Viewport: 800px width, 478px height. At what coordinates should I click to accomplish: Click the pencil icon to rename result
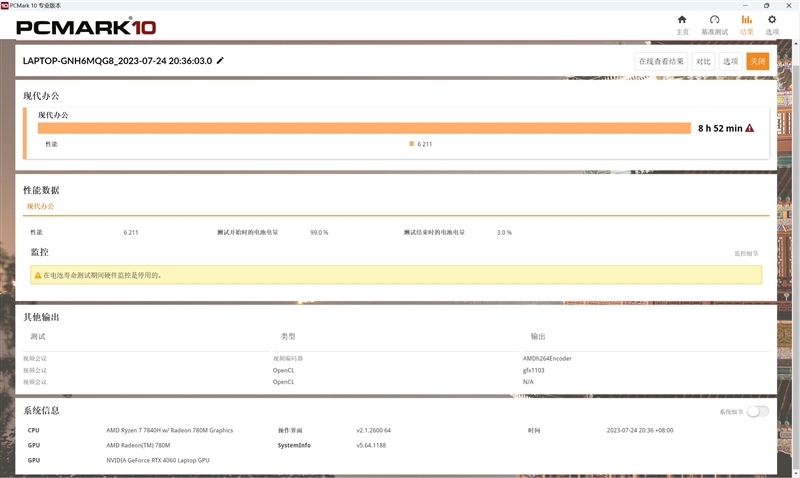point(220,61)
